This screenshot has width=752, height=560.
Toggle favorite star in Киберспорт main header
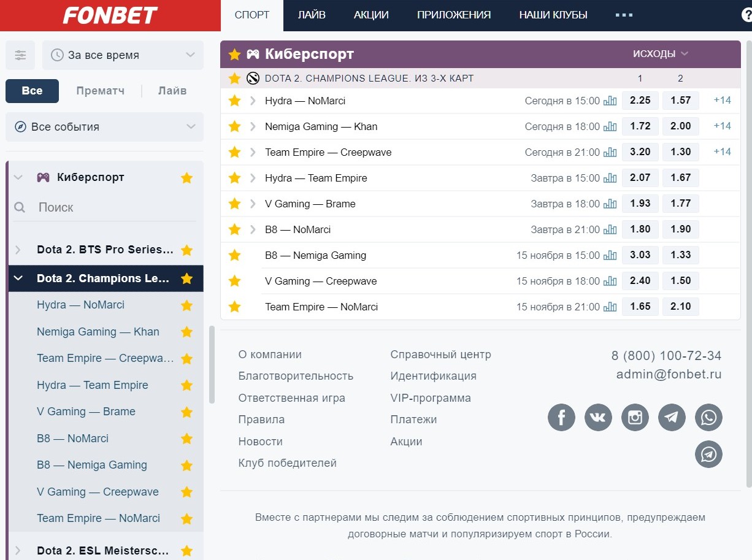pos(234,55)
